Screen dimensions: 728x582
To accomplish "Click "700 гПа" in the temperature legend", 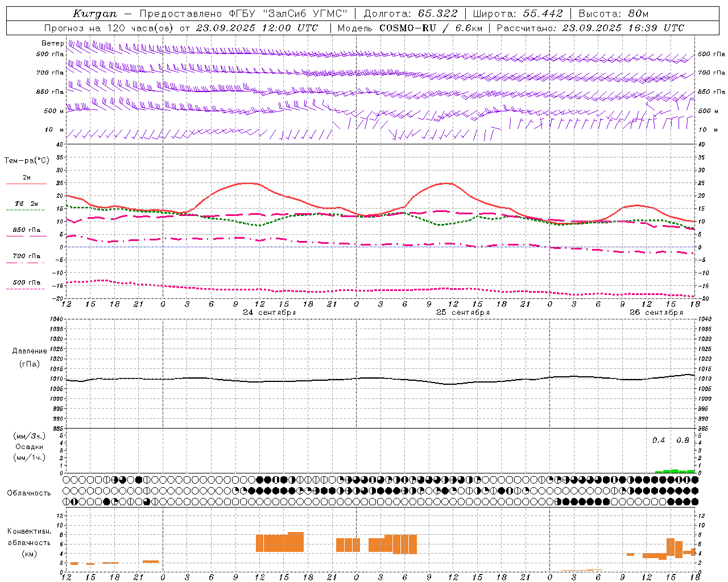I will click(27, 256).
